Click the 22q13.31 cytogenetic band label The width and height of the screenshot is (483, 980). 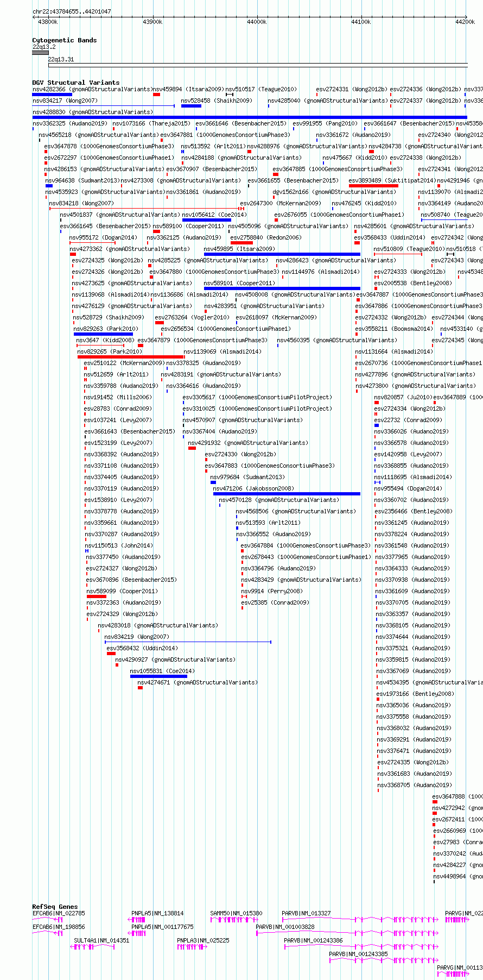[x=61, y=60]
